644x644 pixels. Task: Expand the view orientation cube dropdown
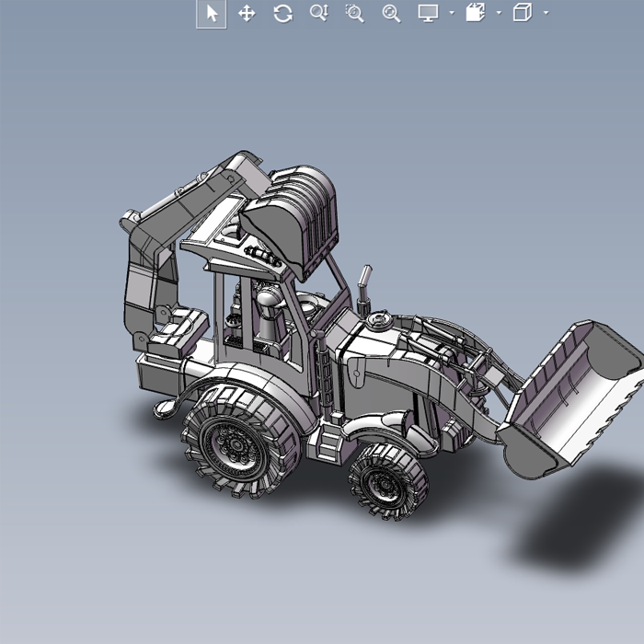546,13
